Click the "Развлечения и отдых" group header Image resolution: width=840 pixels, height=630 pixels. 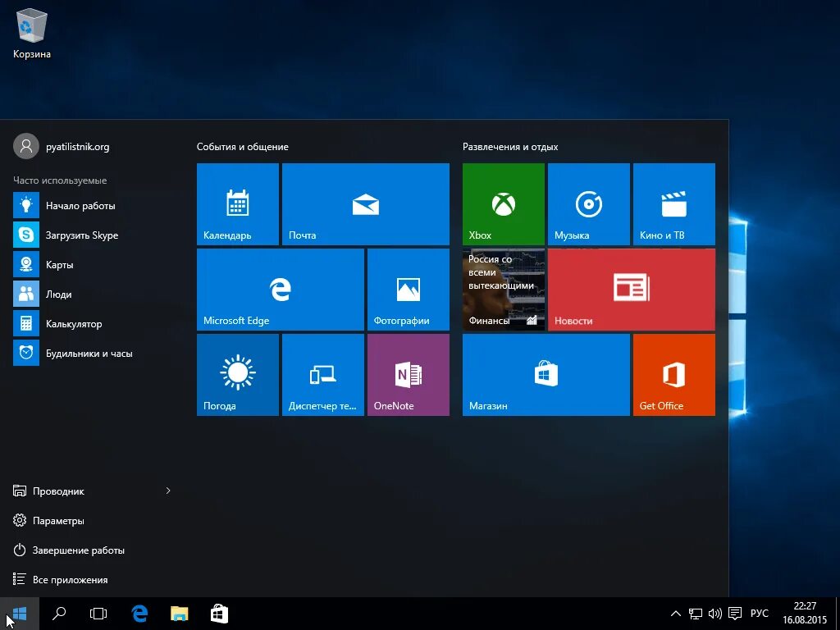tap(510, 147)
